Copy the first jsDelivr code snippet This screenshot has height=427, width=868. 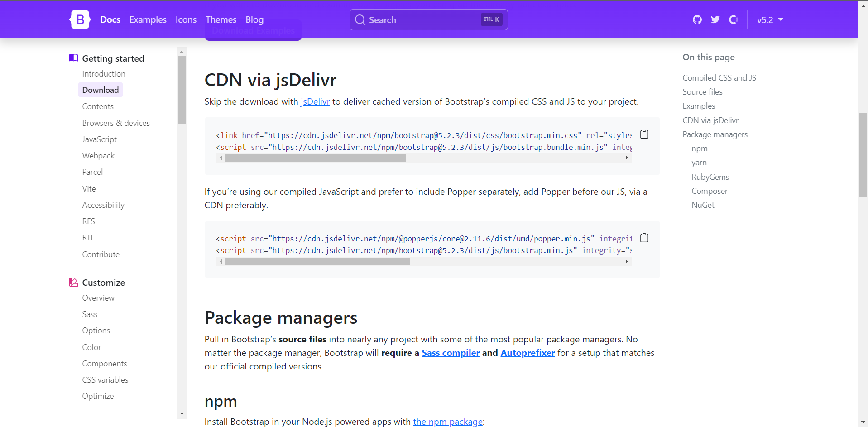[644, 134]
